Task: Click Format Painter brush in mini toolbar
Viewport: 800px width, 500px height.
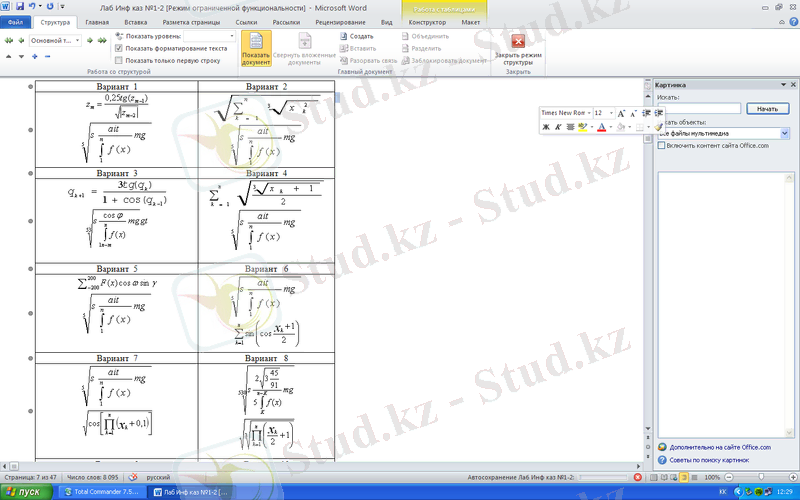Action: tap(658, 127)
